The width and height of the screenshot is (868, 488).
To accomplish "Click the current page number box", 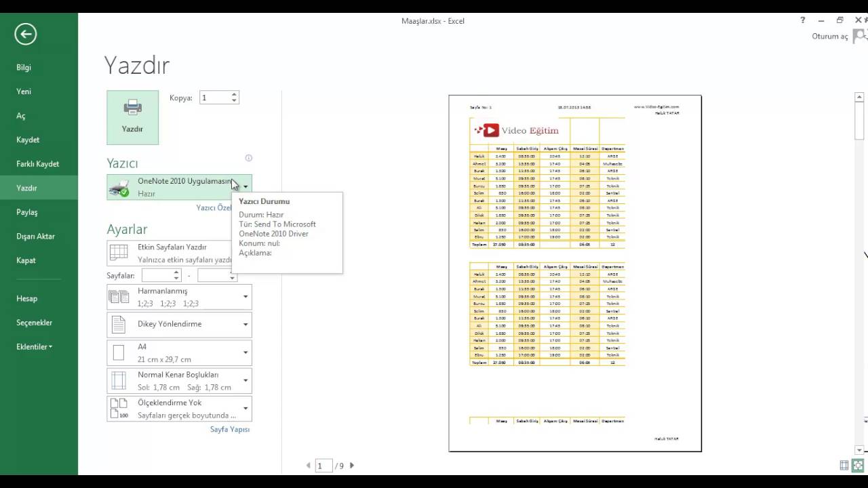I will (x=323, y=466).
